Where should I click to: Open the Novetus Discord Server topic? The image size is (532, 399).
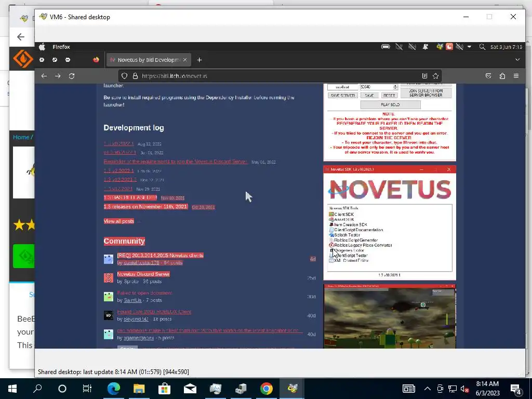click(x=143, y=274)
